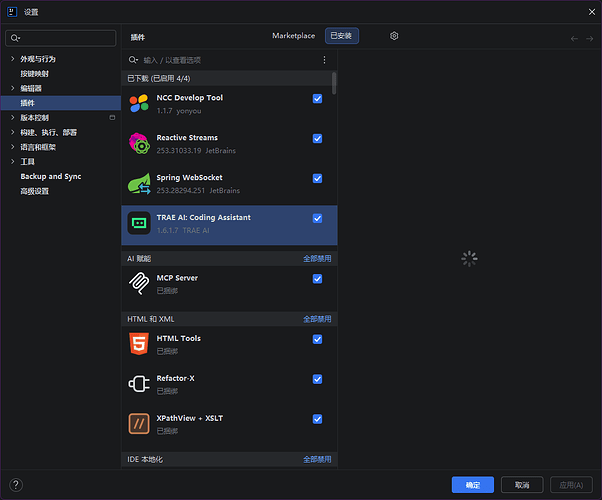Confirm with the 确定 button
The height and width of the screenshot is (500, 602).
click(x=473, y=485)
